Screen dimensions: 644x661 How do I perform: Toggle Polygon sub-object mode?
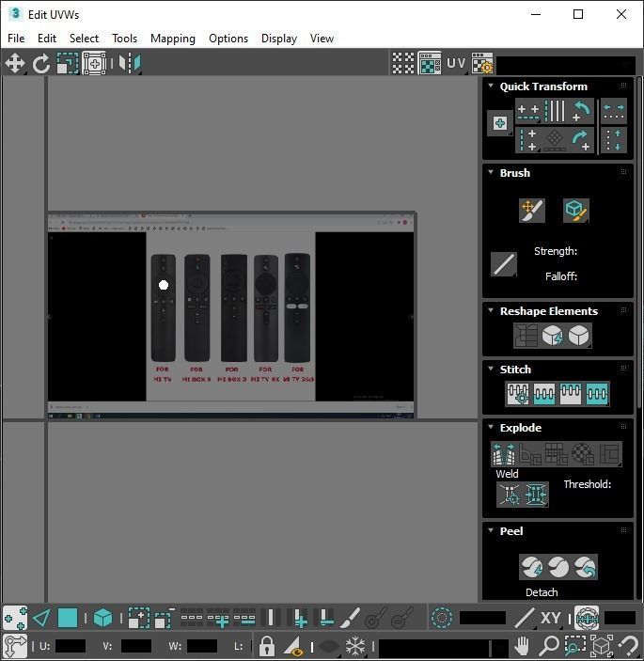68,619
